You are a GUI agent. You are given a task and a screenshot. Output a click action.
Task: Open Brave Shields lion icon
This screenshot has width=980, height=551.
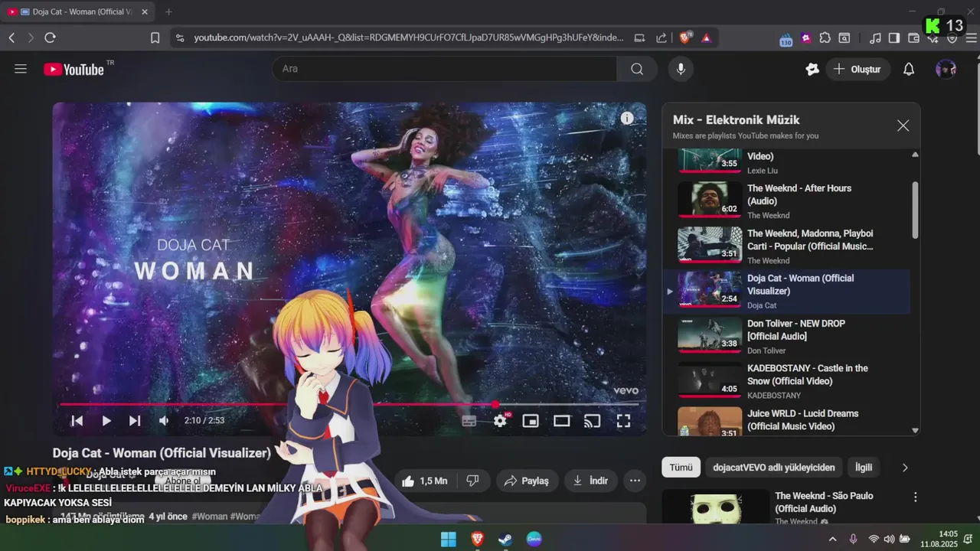pos(686,37)
